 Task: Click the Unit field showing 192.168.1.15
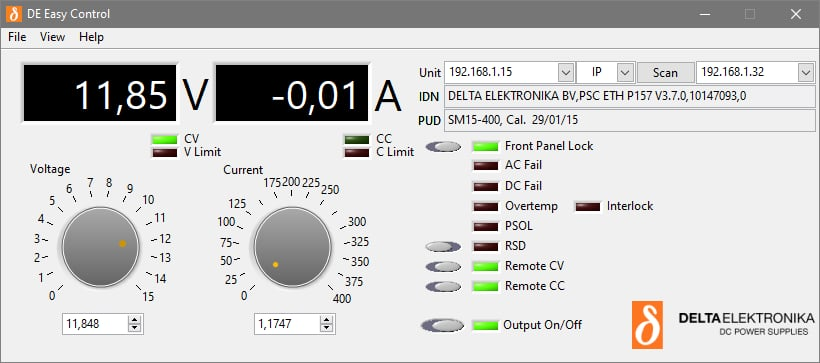pos(501,72)
